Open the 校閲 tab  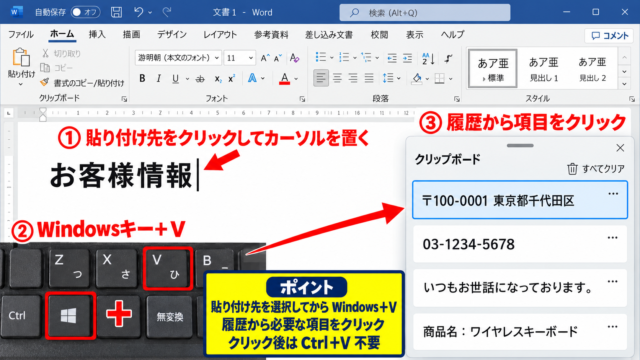(379, 35)
